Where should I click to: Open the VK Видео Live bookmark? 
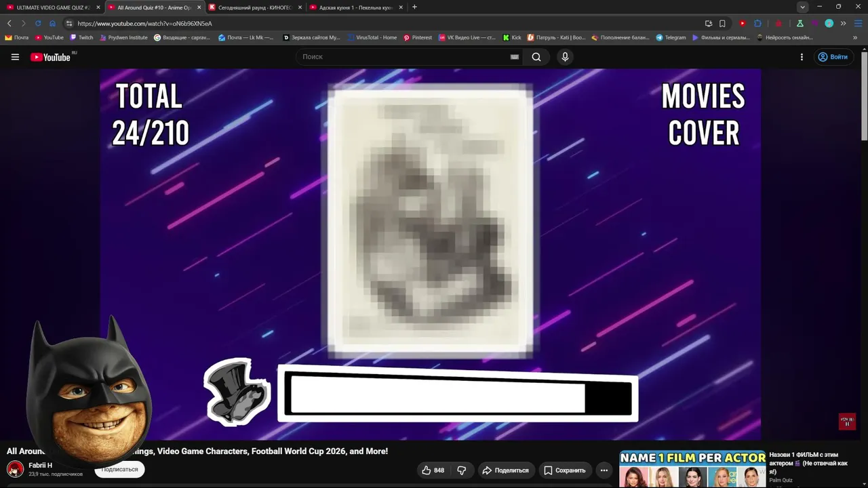pyautogui.click(x=467, y=38)
